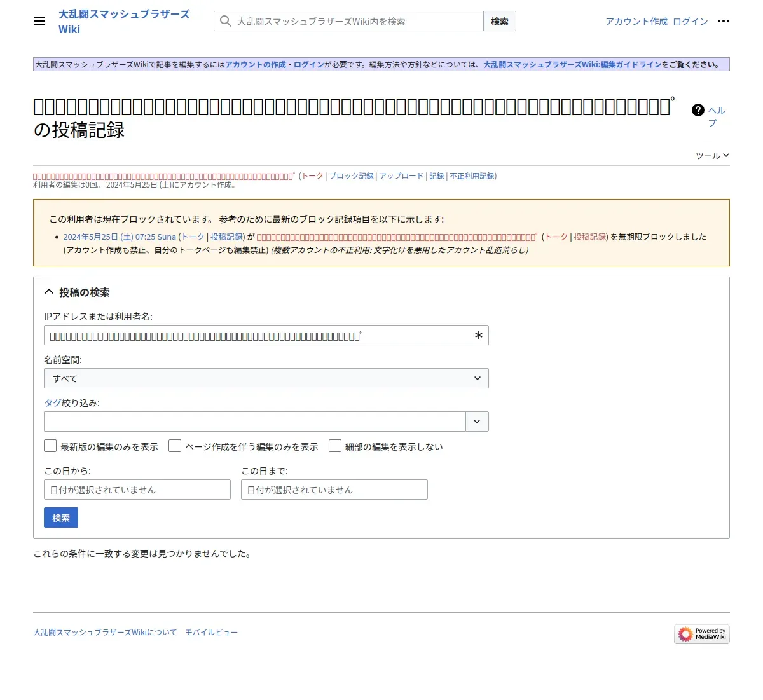
Task: Open the 記録 link under username
Action: tap(437, 176)
